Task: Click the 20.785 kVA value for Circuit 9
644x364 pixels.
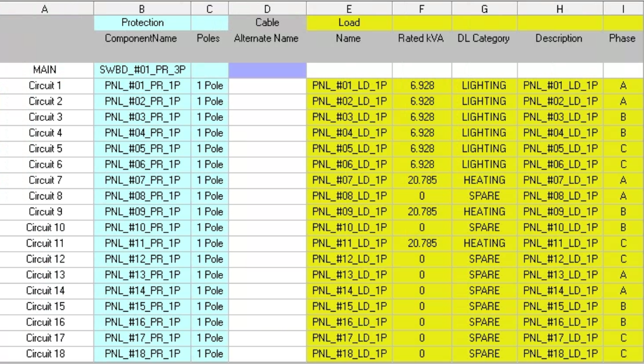Action: coord(421,212)
